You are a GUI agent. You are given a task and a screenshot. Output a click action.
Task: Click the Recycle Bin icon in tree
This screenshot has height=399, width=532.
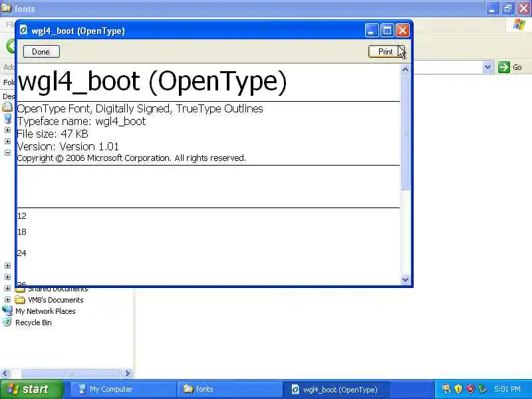(x=7, y=323)
